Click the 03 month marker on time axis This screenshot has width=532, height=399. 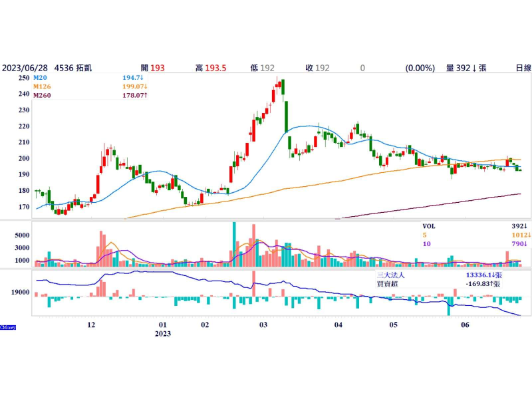pos(263,325)
